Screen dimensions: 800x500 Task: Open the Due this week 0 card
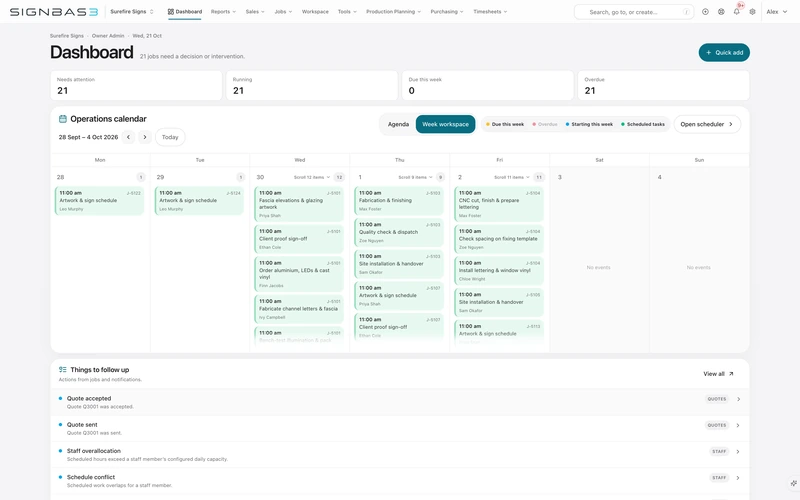[488, 86]
